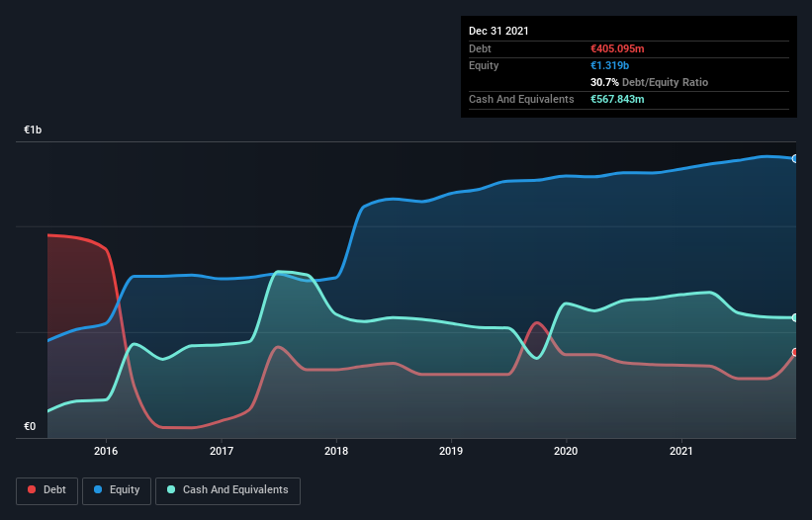812x520 pixels.
Task: Click the 2018 x-axis label
Action: point(336,451)
